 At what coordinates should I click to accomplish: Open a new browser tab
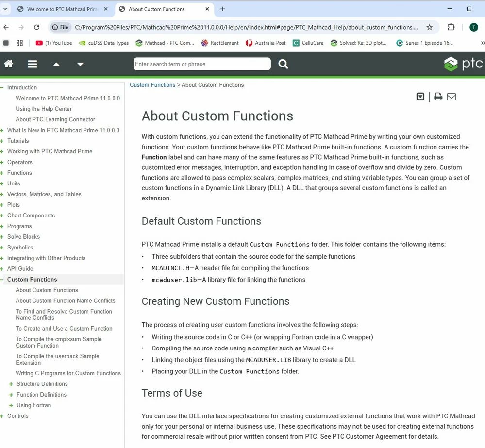[222, 9]
